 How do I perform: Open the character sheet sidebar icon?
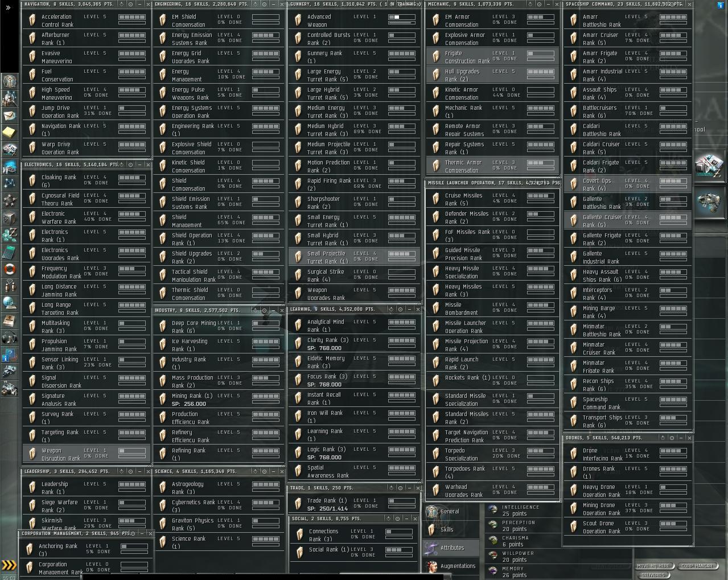(x=9, y=81)
